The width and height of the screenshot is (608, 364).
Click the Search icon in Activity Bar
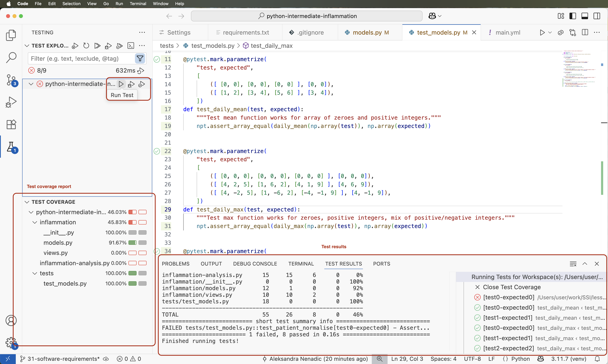[x=11, y=57]
